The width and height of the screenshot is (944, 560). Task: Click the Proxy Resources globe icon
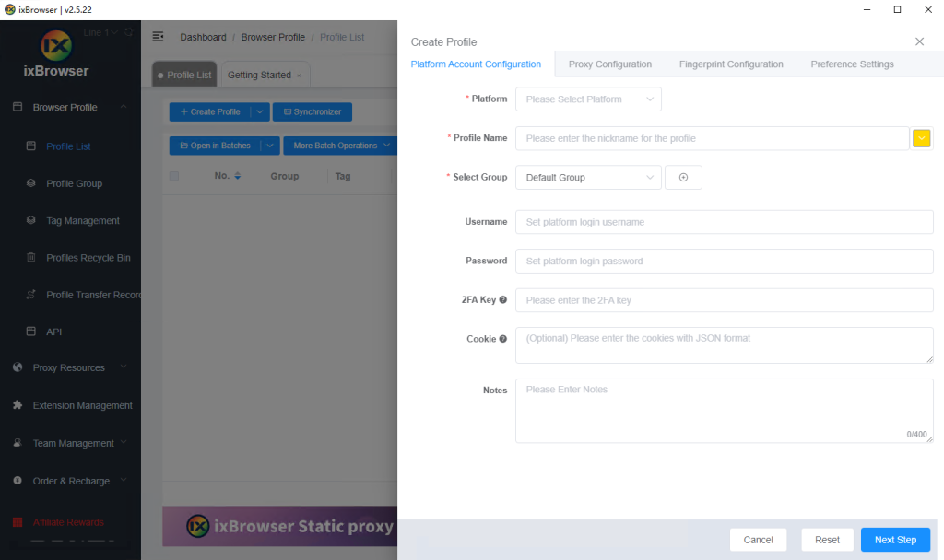click(18, 367)
